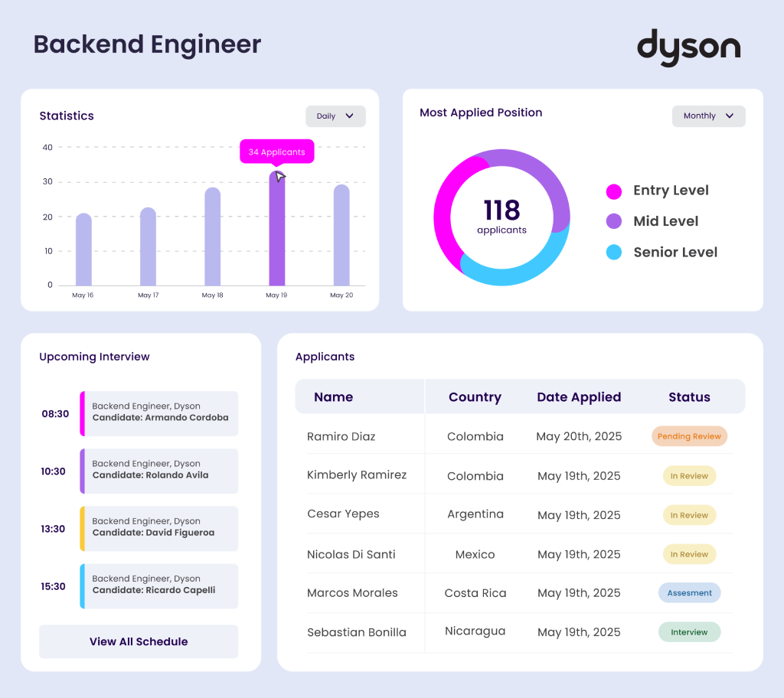784x698 pixels.
Task: Open the 08:30 Armando Cordoba interview
Action: click(x=159, y=413)
